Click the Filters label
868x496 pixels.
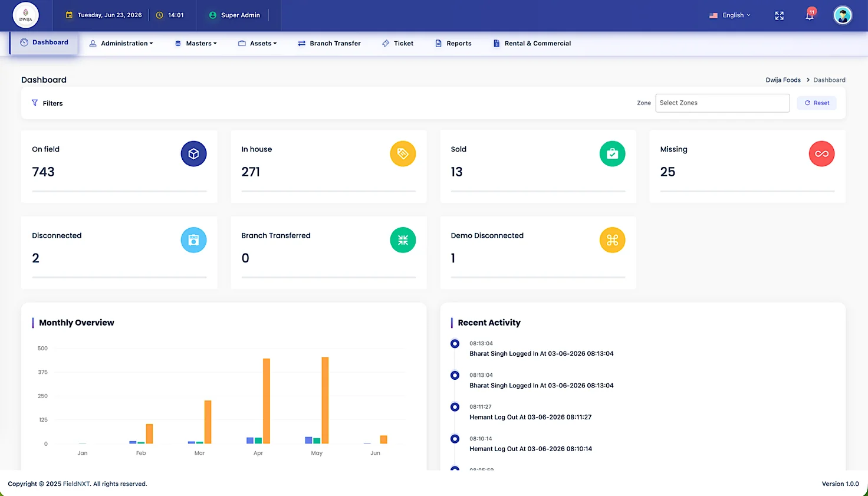(x=52, y=103)
